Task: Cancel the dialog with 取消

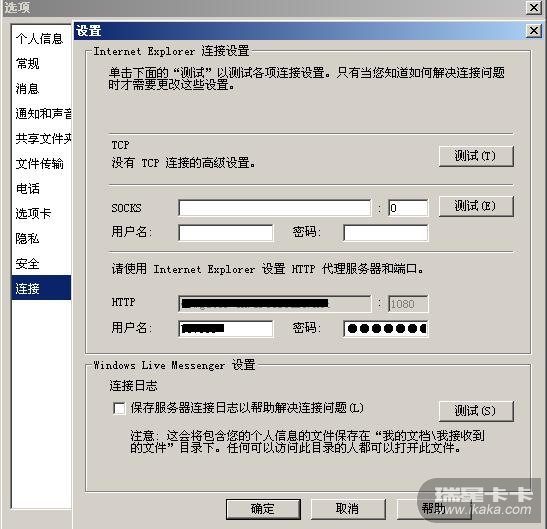Action: (348, 509)
